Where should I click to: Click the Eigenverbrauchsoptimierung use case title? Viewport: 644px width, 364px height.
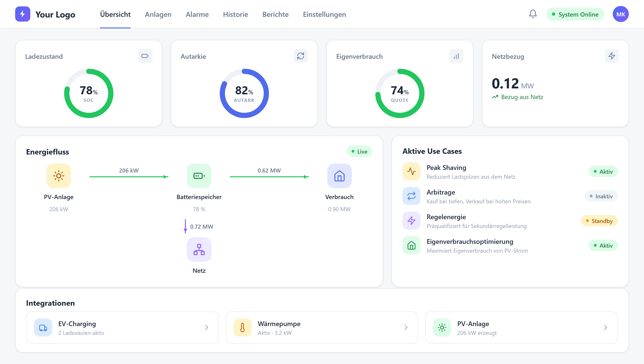click(470, 242)
